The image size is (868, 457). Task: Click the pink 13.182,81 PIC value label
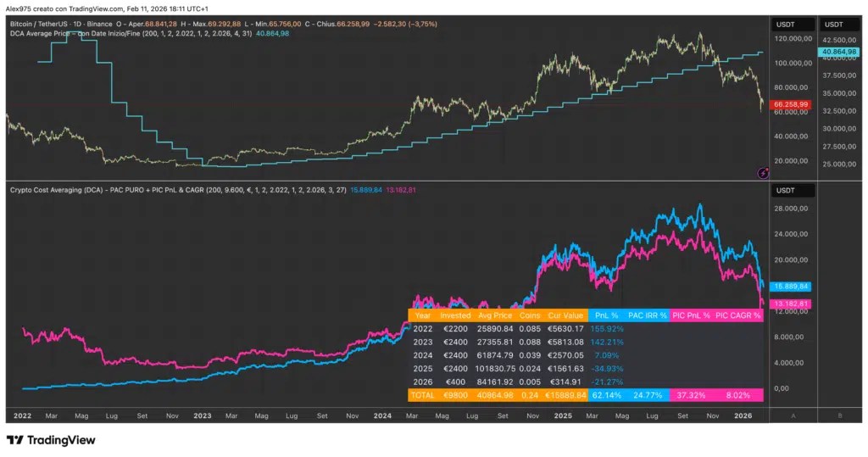click(791, 304)
